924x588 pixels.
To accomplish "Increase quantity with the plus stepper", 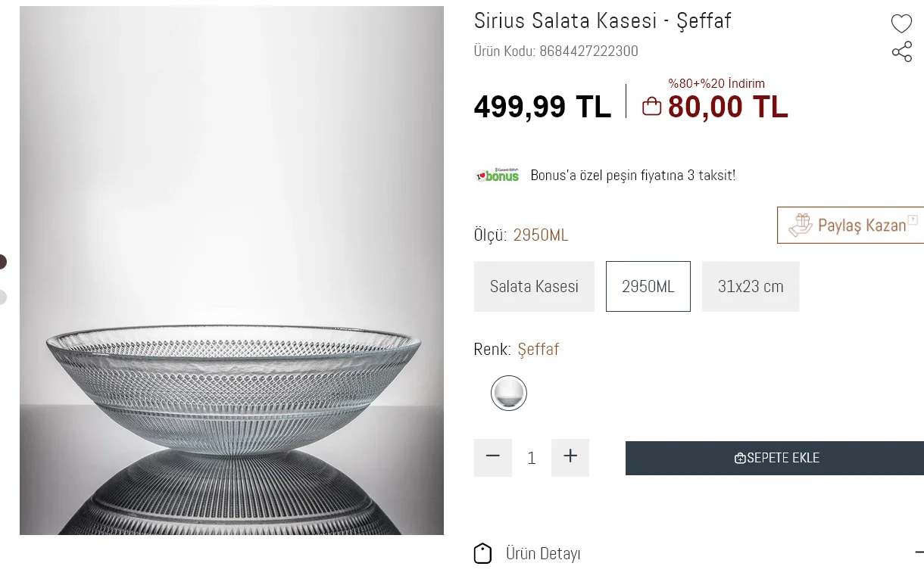I will (x=570, y=458).
